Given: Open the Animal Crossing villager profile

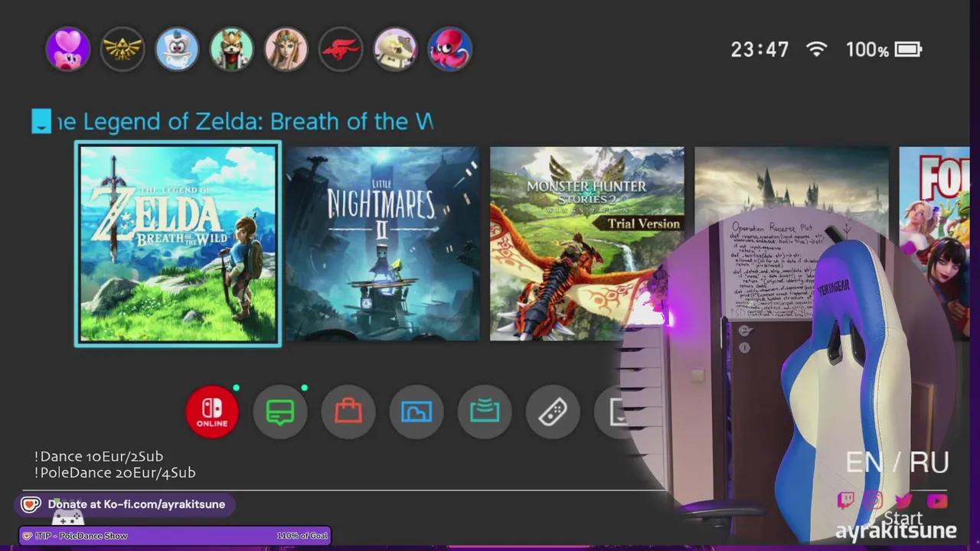Looking at the screenshot, I should click(x=395, y=50).
